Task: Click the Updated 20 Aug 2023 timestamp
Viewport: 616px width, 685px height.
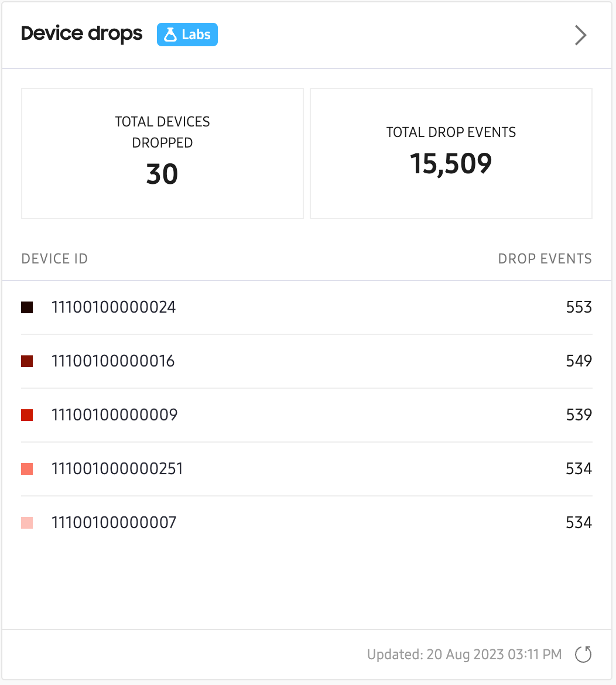Action: click(464, 655)
